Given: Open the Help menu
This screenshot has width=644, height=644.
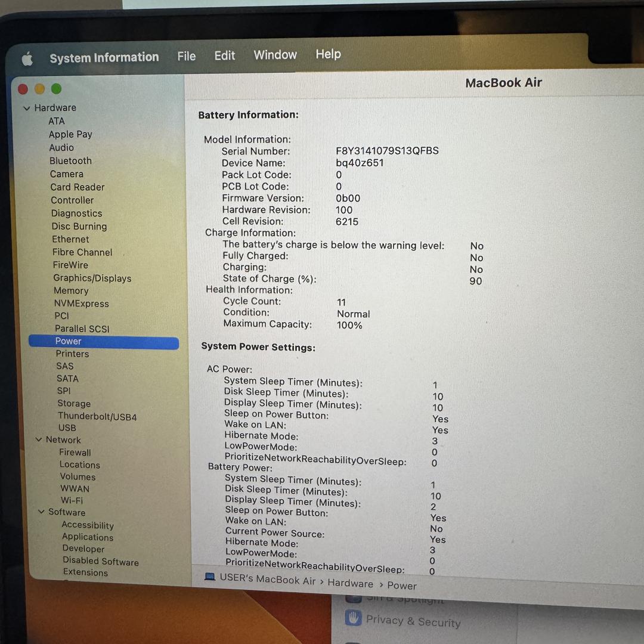Looking at the screenshot, I should pyautogui.click(x=328, y=54).
